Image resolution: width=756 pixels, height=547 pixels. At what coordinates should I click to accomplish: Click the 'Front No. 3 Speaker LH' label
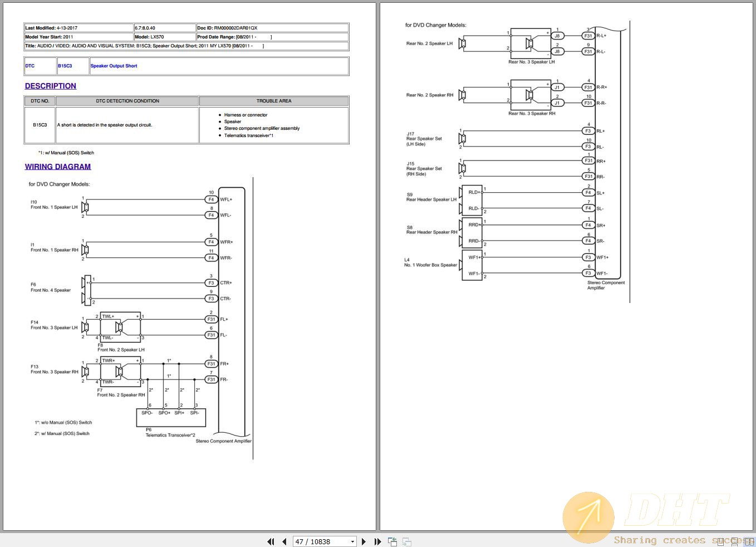[x=54, y=328]
